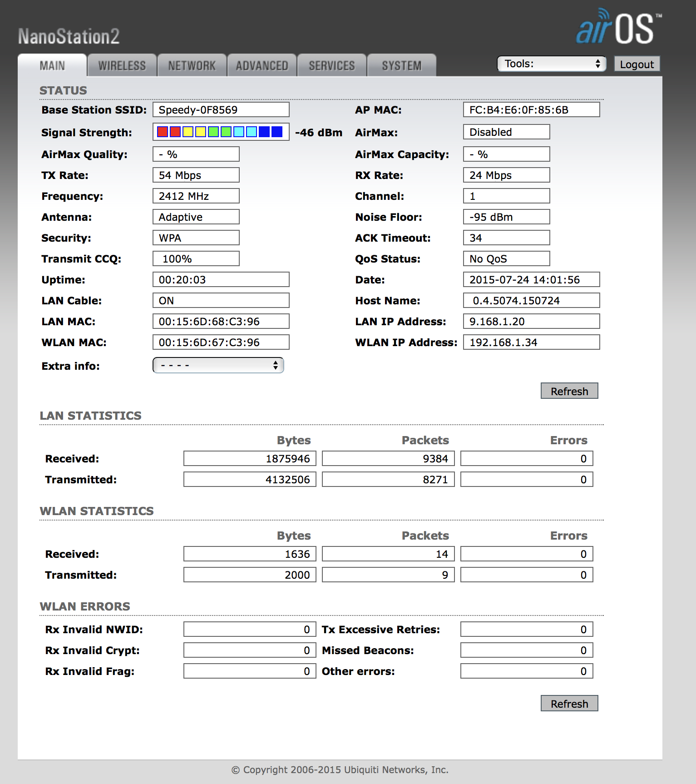696x784 pixels.
Task: Select the MAIN tab
Action: tap(52, 66)
